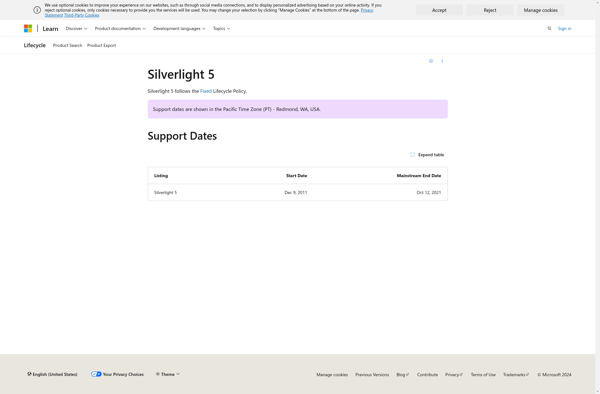Click the Support Dates heading
Screen dimensions: 600x394
(182, 136)
